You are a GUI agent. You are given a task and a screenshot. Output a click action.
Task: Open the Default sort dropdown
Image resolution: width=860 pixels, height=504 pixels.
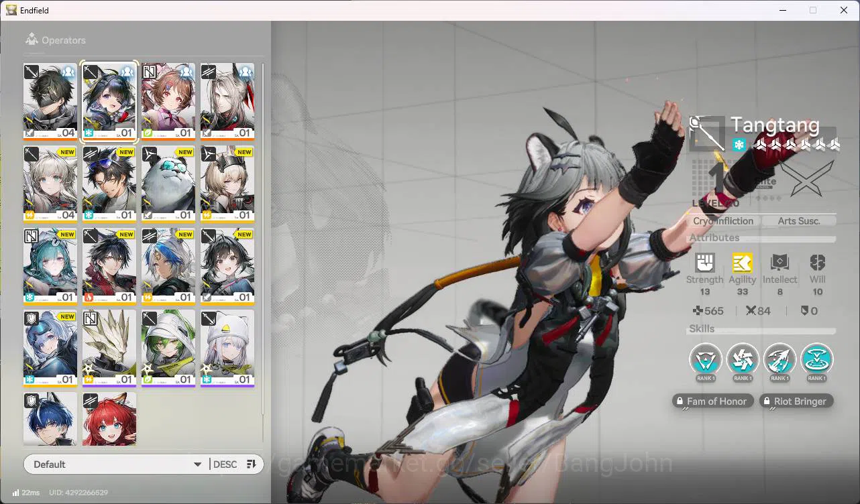[117, 464]
